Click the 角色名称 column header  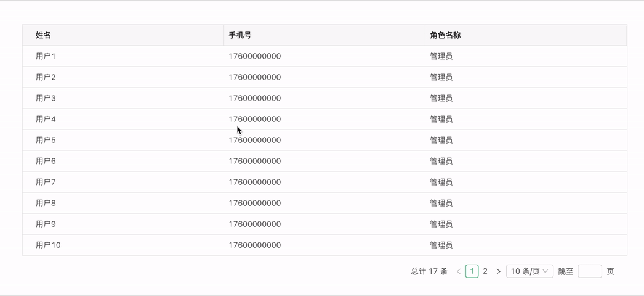[445, 36]
